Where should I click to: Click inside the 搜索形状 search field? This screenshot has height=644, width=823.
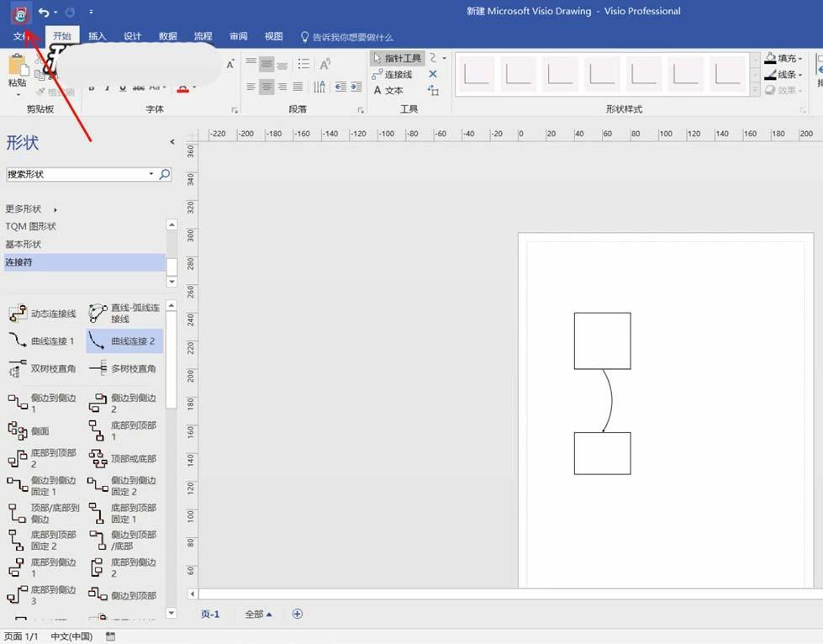(x=76, y=174)
